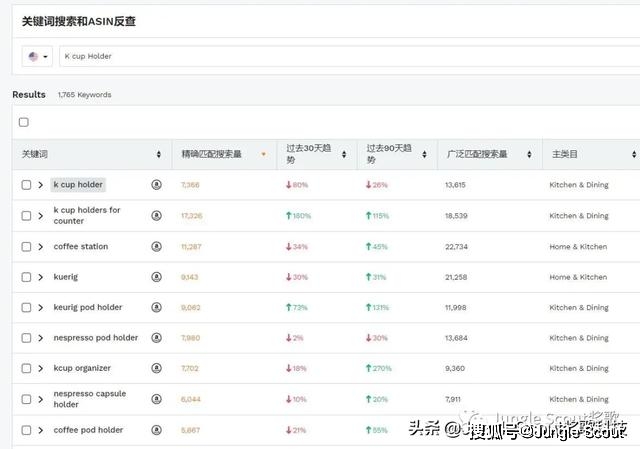
Task: Open the US flag marketplace dropdown
Action: [x=37, y=56]
